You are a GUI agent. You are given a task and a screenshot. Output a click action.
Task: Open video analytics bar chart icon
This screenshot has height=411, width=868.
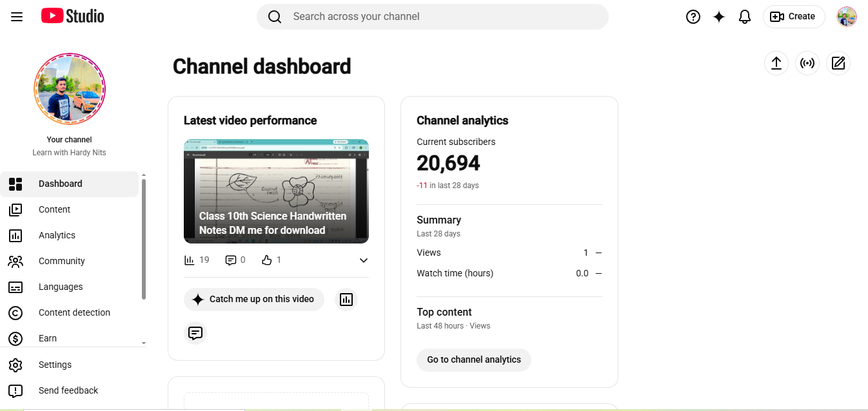point(346,300)
